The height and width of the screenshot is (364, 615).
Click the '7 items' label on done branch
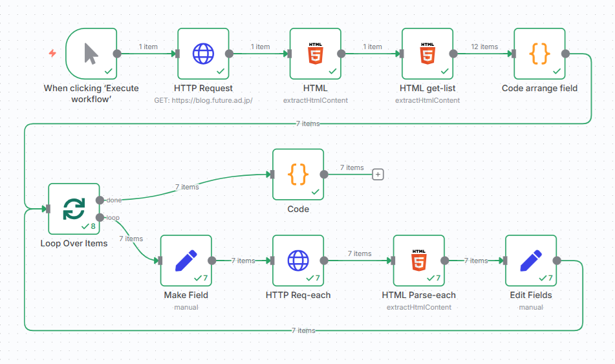[x=187, y=187]
